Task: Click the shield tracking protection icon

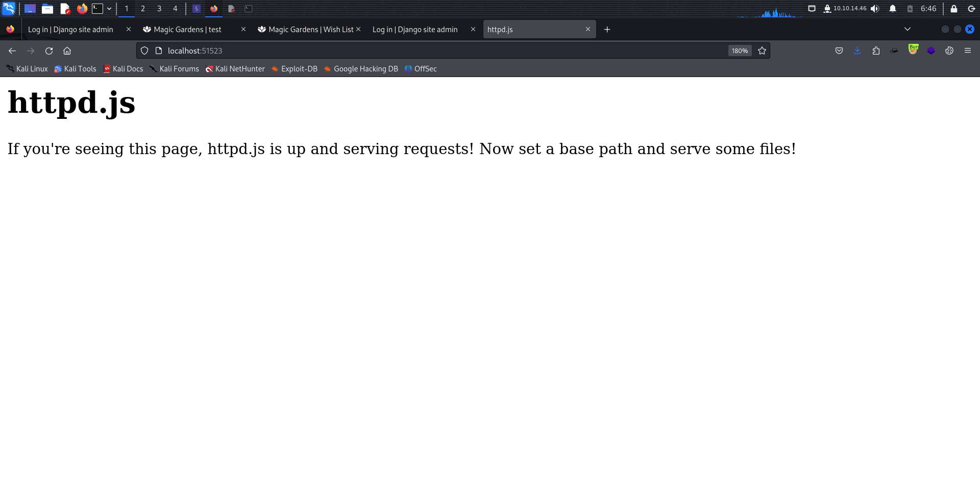Action: [144, 51]
